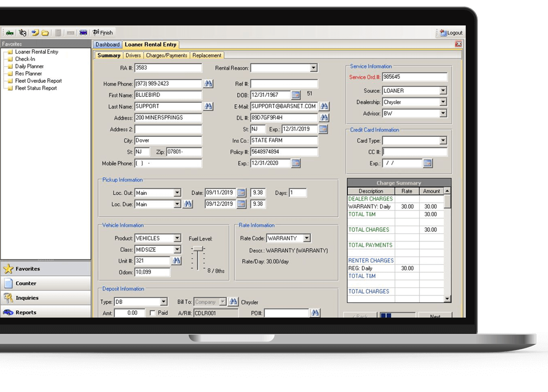Click the open yellow folder toolbar icon
548x392 pixels.
point(45,33)
